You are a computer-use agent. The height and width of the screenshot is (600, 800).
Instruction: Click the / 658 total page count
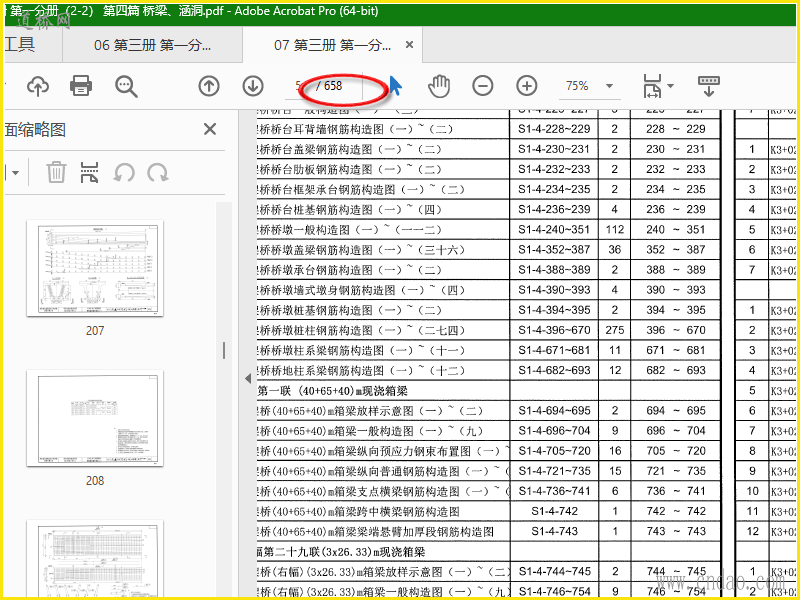329,86
